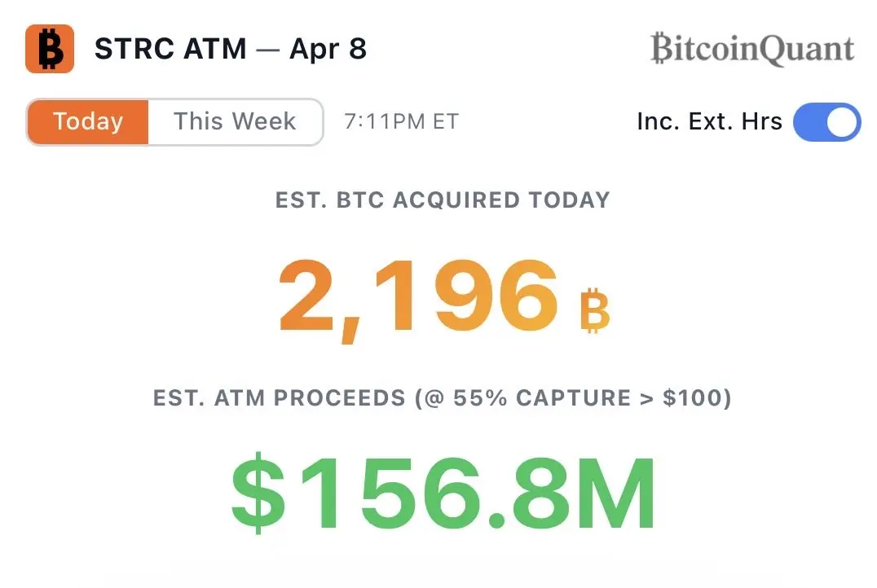Click the STRC ATM title text

(170, 50)
